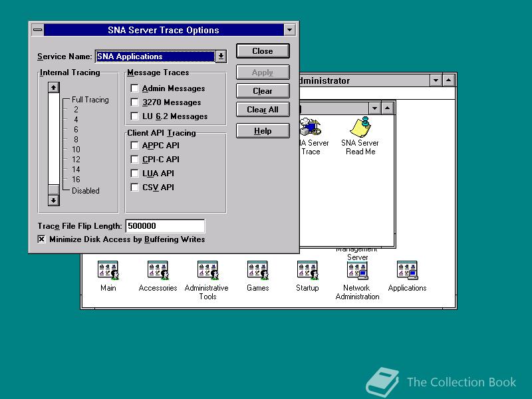The height and width of the screenshot is (399, 532).
Task: Click the Trace File Flip Length field
Action: tap(165, 226)
